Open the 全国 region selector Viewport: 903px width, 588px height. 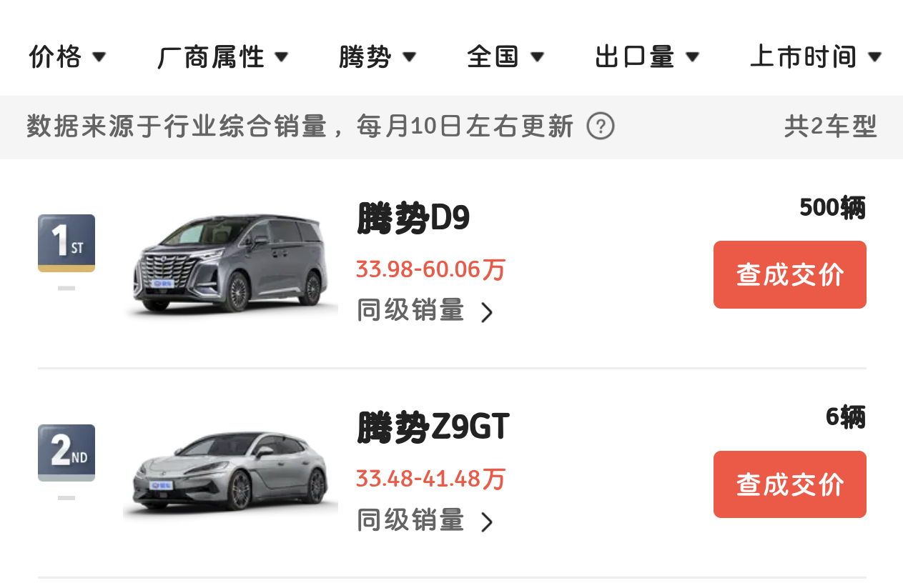tap(505, 56)
